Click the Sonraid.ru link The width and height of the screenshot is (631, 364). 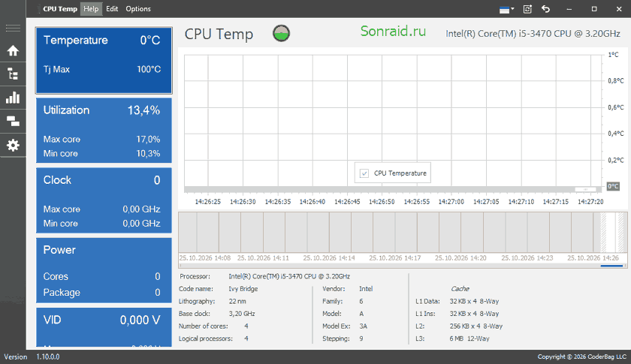pos(393,31)
